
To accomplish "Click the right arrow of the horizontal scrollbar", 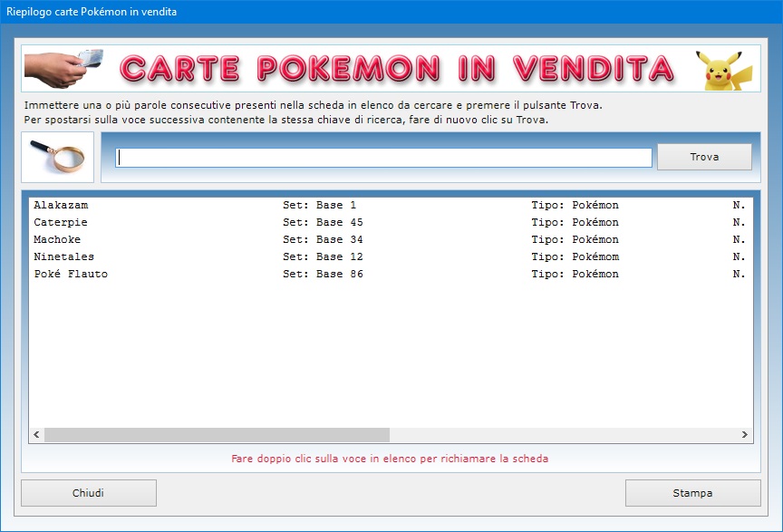I will (745, 435).
